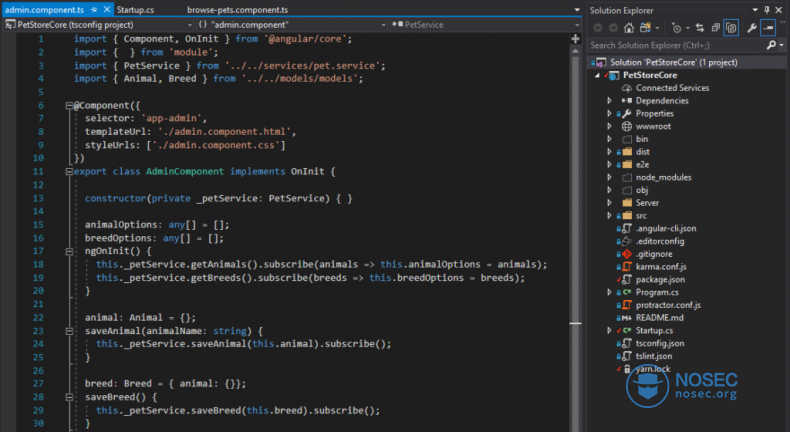Viewport: 790px width, 432px height.
Task: Expand the node_modules folder
Action: (x=609, y=177)
